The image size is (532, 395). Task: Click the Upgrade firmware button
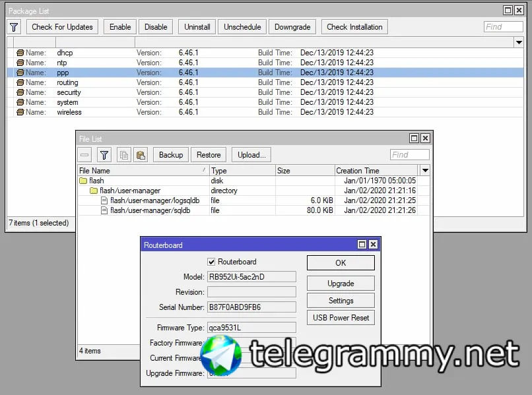tap(341, 284)
